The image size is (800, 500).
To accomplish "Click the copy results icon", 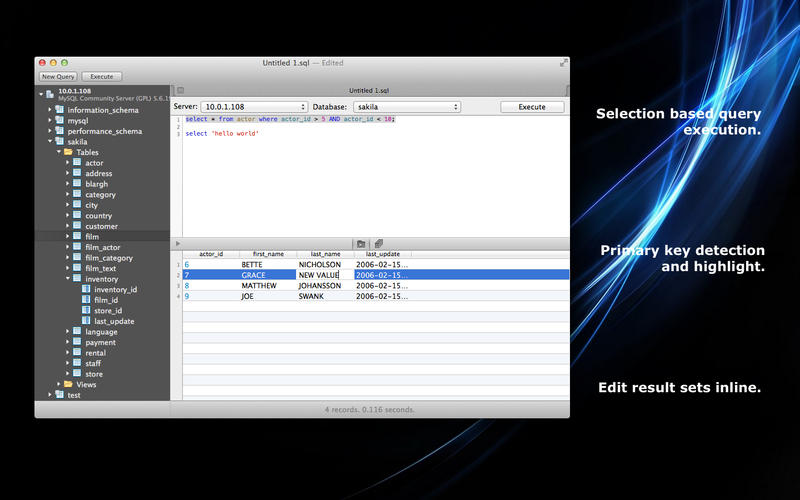I will point(379,244).
